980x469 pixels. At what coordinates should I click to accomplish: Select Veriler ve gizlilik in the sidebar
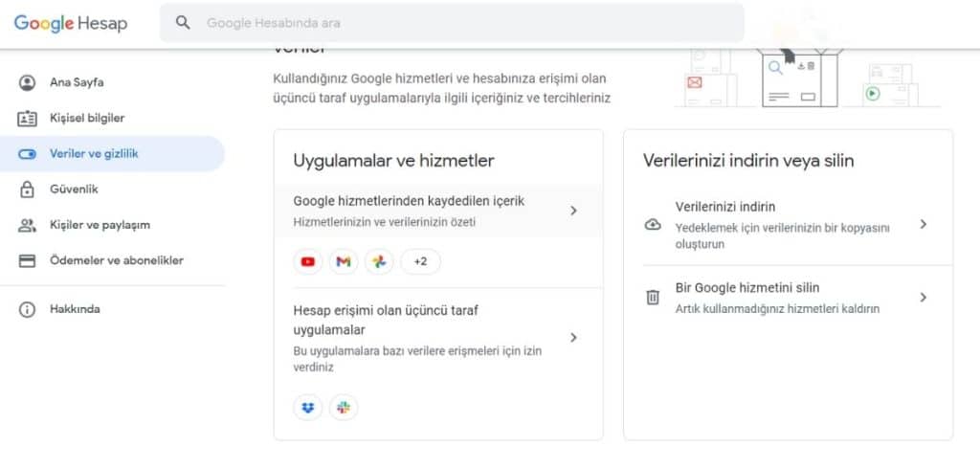click(113, 154)
